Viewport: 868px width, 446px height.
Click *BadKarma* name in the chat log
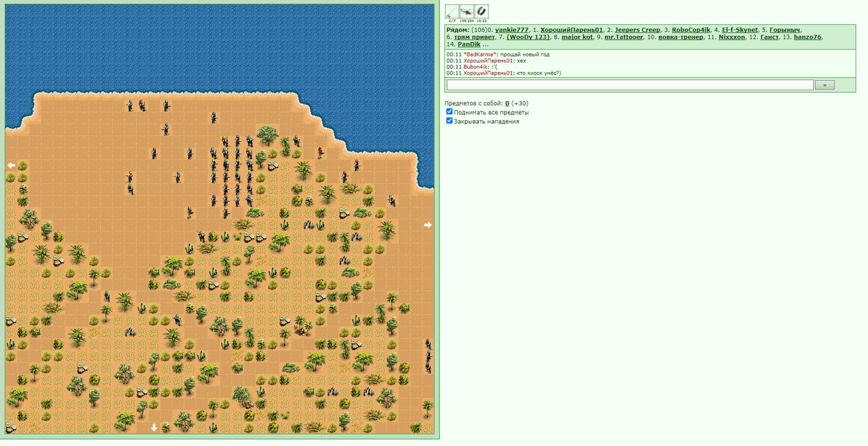point(480,54)
